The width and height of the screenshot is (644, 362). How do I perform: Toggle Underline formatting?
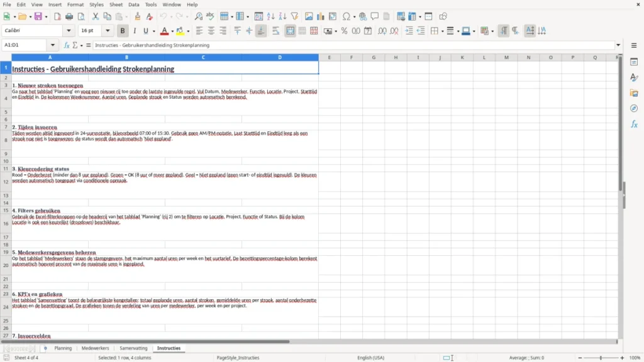(145, 31)
